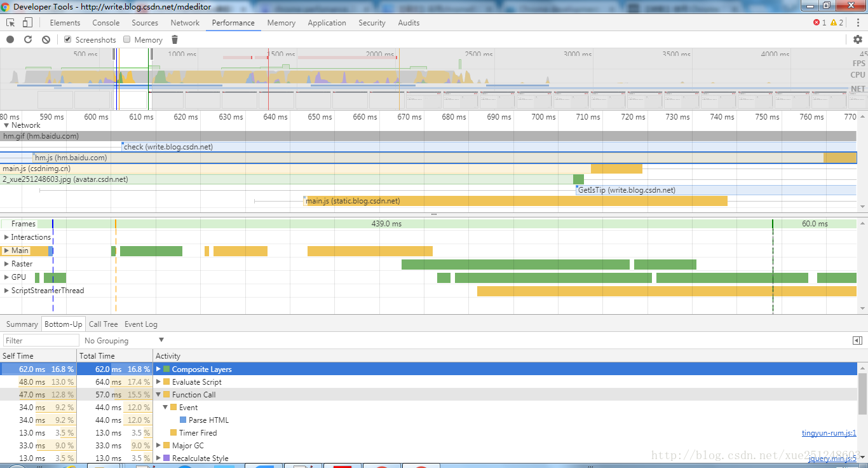This screenshot has height=468, width=868.
Task: Click the red error count icon
Action: point(817,23)
